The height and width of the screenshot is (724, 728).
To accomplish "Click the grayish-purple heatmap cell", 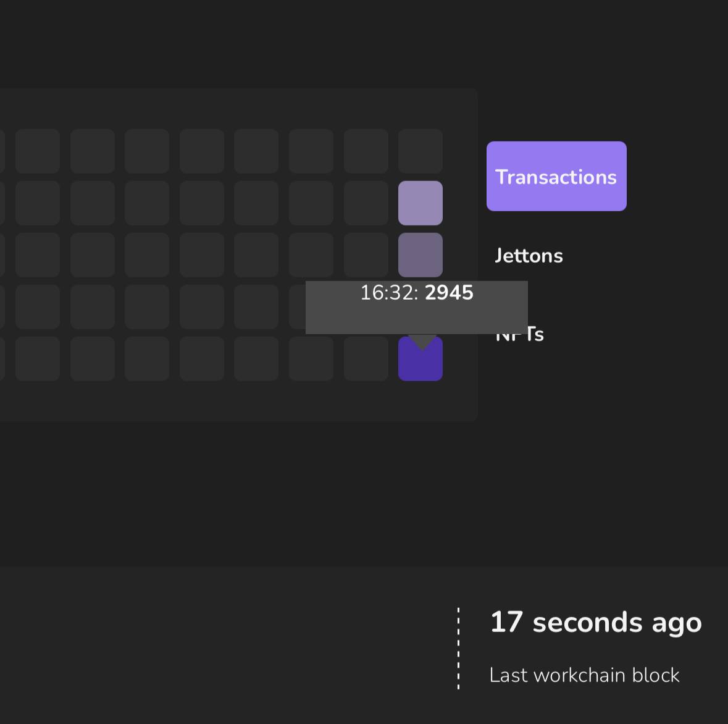I will point(420,255).
